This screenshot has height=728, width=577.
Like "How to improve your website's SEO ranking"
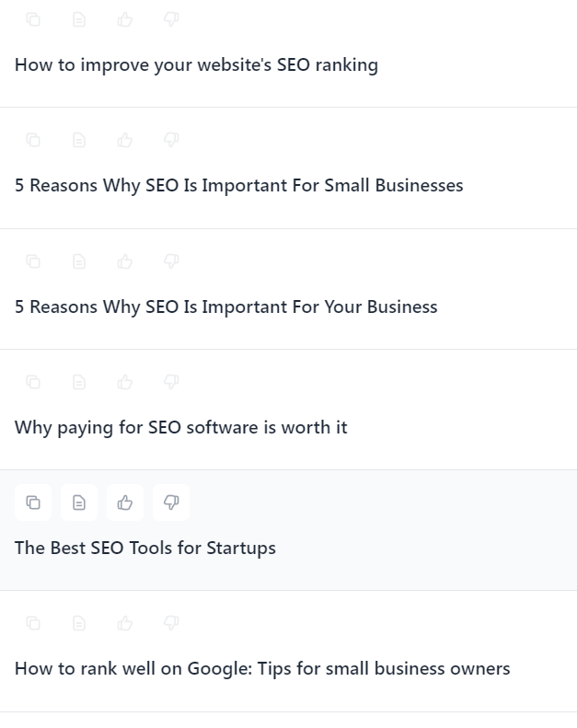click(125, 19)
